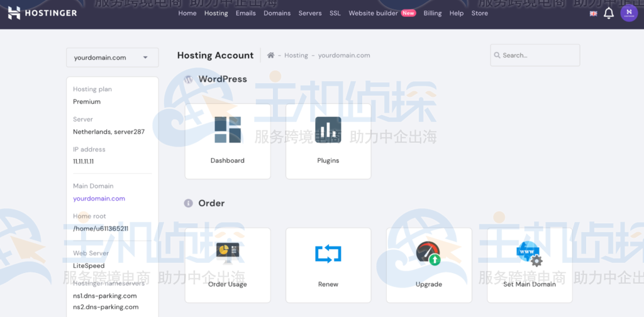Click the Hosting breadcrumb link
The image size is (644, 317).
[x=296, y=55]
